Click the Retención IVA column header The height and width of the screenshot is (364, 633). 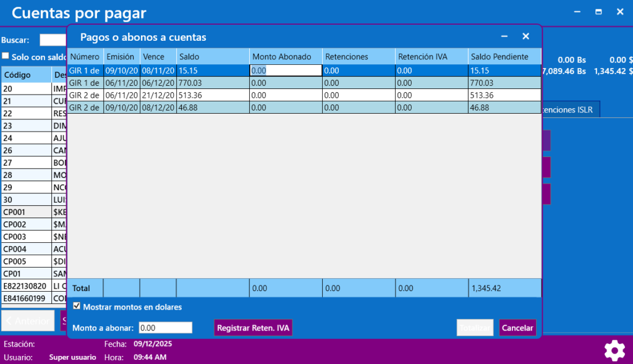click(431, 56)
